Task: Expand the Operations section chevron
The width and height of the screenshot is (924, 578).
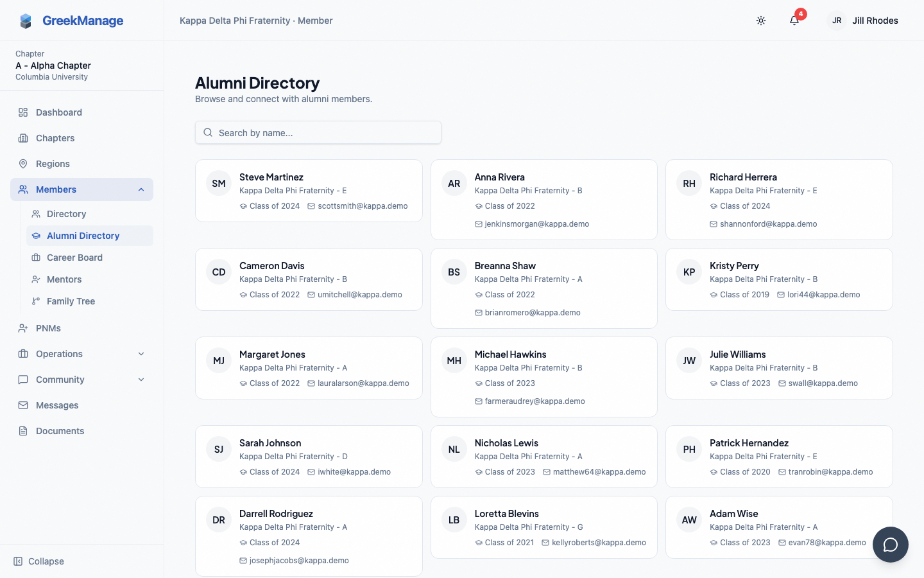Action: tap(141, 354)
